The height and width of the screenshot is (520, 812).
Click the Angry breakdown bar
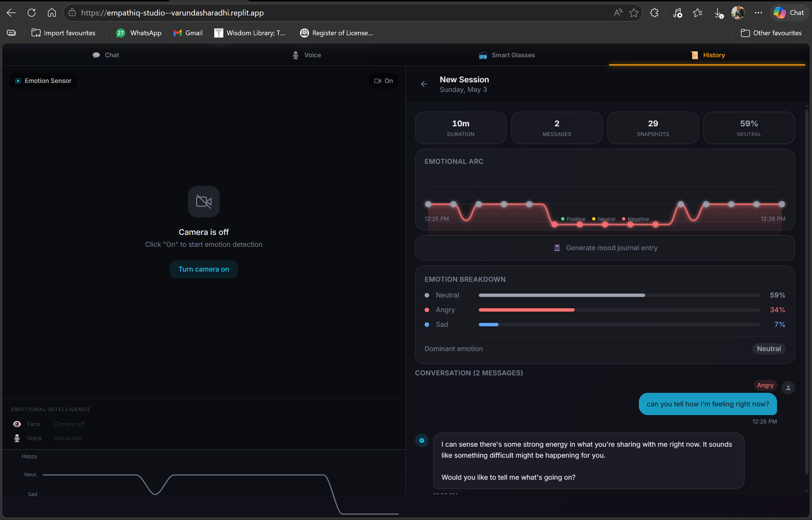(619, 310)
